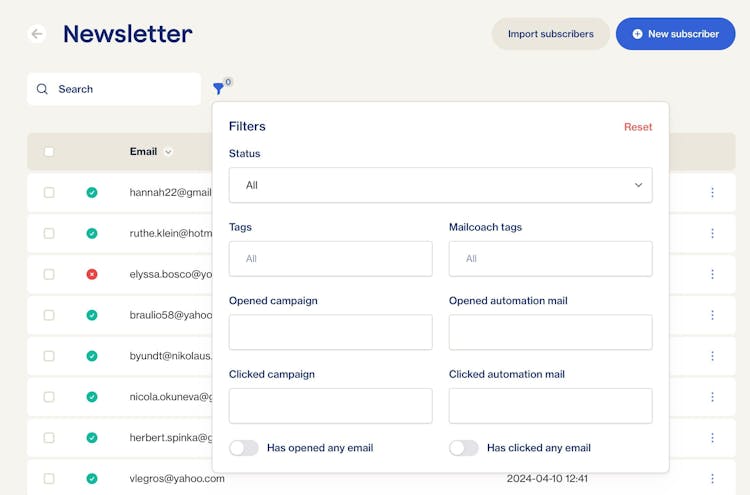Screen dimensions: 750x495
Task: Sort by the Email column header
Action: pyautogui.click(x=144, y=152)
